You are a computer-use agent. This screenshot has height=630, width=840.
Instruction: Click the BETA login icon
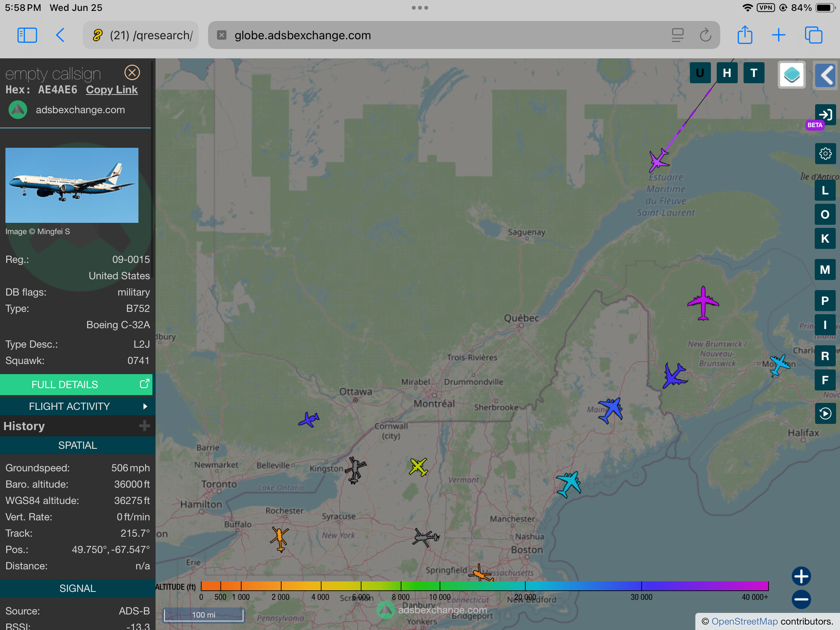[x=825, y=114]
